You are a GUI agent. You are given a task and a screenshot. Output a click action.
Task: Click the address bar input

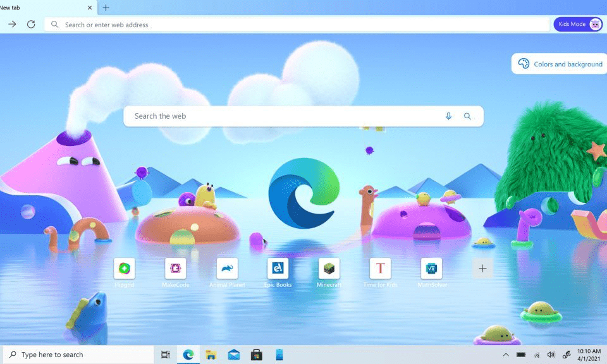click(297, 25)
